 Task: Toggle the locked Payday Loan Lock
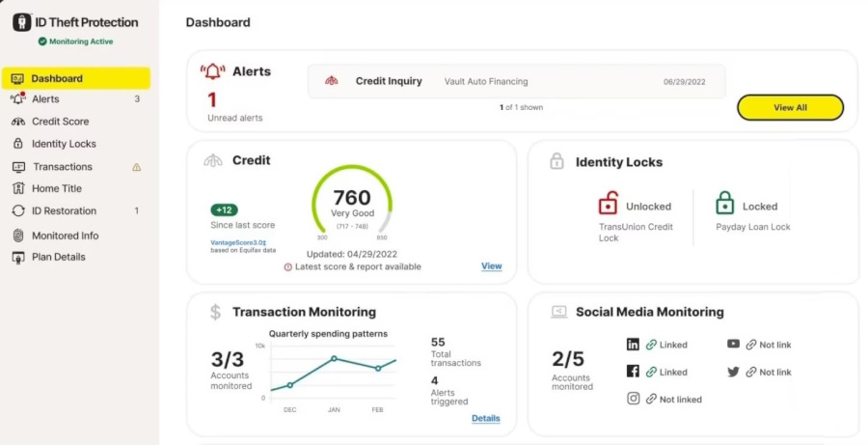pos(724,205)
